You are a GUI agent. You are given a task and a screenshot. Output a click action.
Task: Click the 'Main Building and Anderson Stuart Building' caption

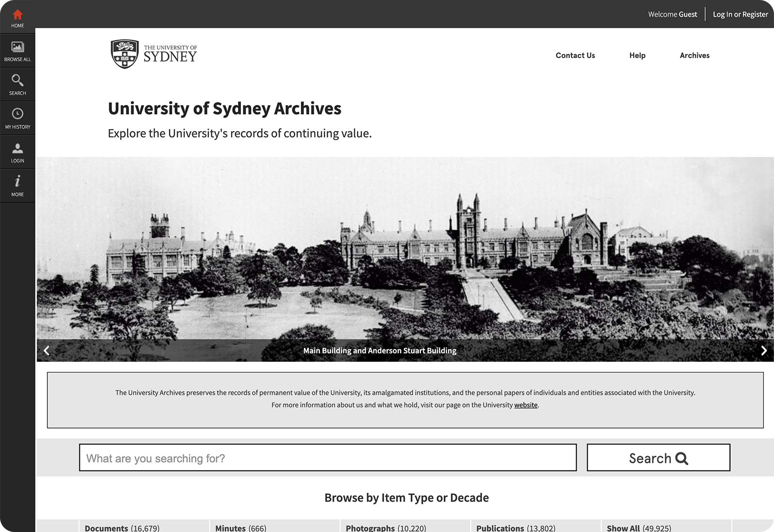380,351
